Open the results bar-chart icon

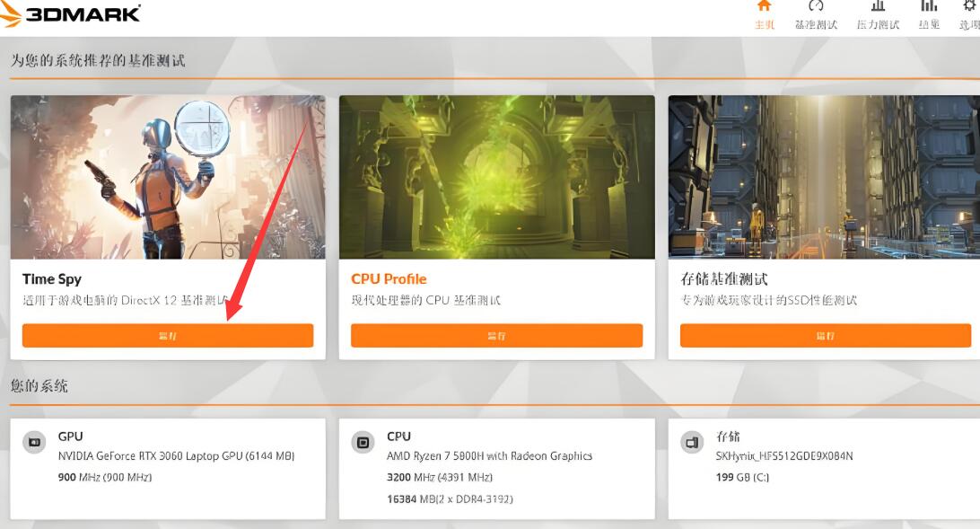930,6
